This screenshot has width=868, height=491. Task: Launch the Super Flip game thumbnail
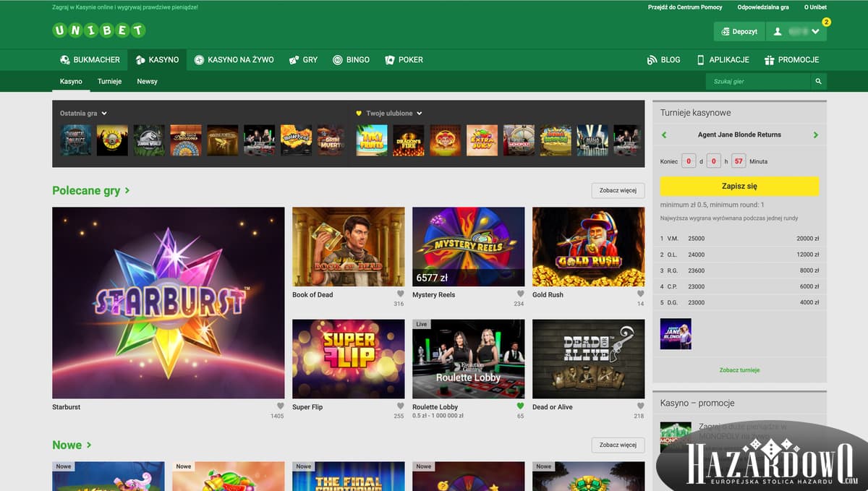(348, 359)
